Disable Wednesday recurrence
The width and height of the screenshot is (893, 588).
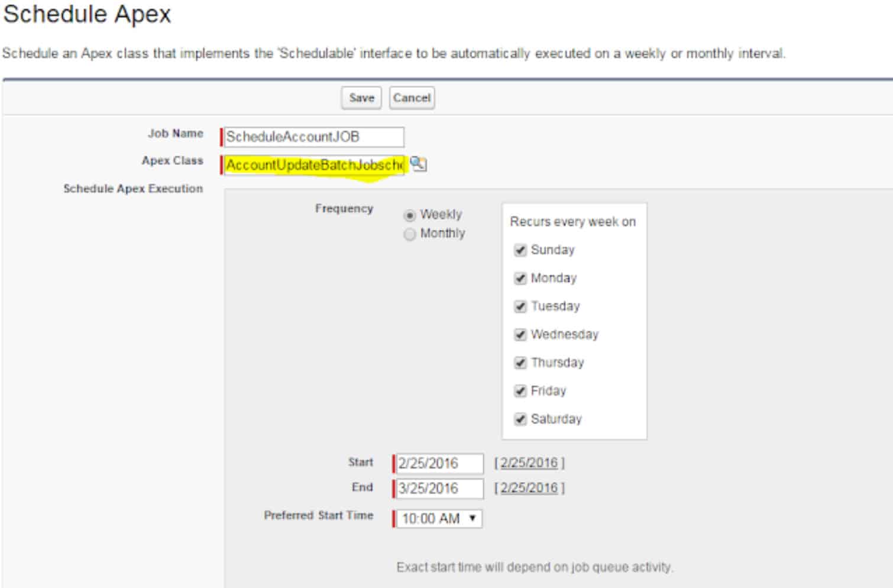[x=520, y=334]
